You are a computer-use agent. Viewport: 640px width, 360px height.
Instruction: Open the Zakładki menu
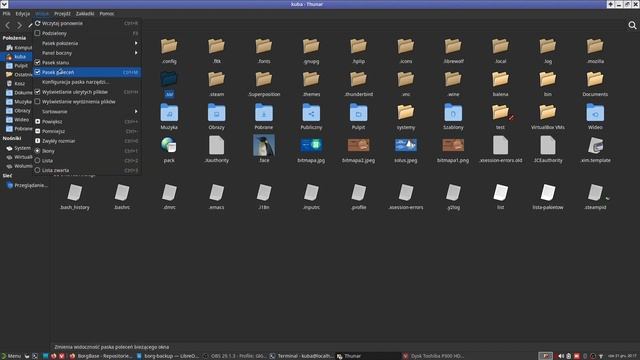click(85, 13)
